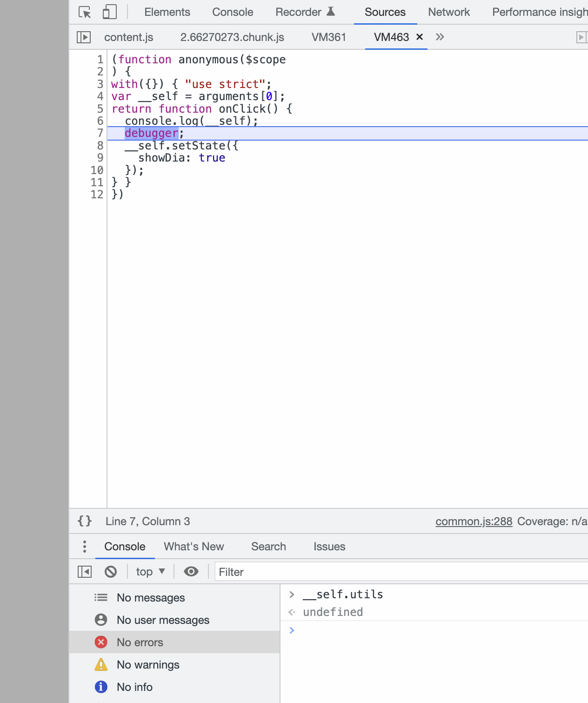Viewport: 588px width, 703px height.
Task: Show the Sources navigator sidebar
Action: click(84, 37)
